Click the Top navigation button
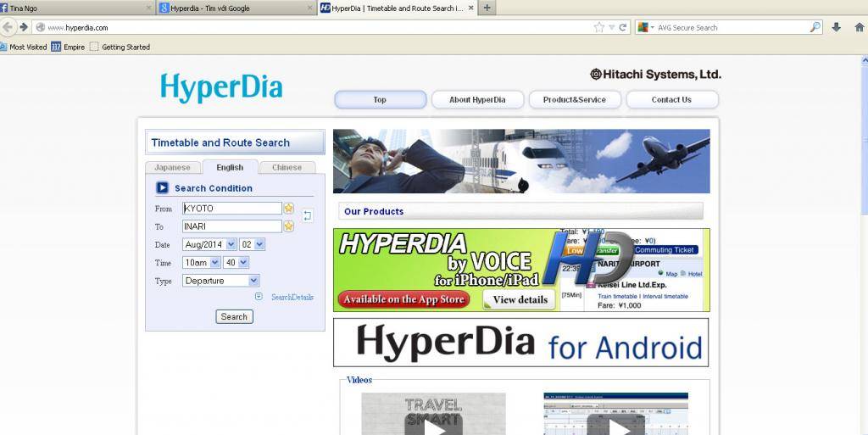The width and height of the screenshot is (868, 435). click(380, 99)
